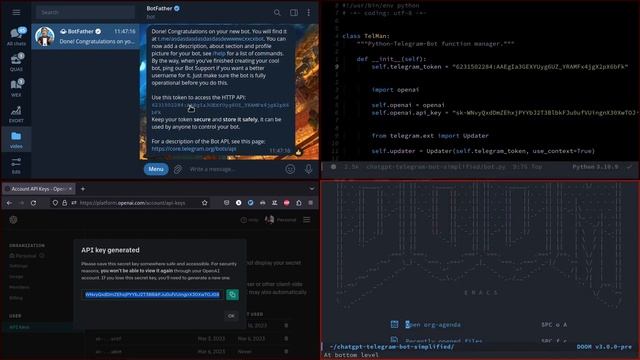Image resolution: width=640 pixels, height=360 pixels.
Task: Open the EXORT chat folder
Action: point(16,114)
